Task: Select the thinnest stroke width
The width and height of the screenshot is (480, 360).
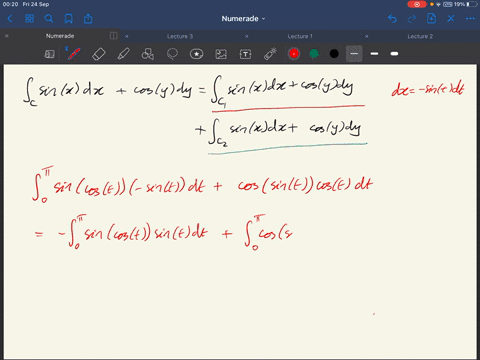Action: click(x=354, y=54)
